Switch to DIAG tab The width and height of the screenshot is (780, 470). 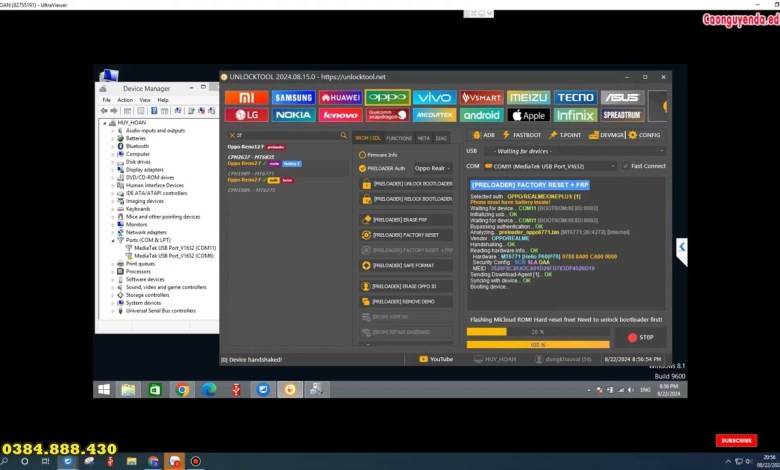[441, 138]
